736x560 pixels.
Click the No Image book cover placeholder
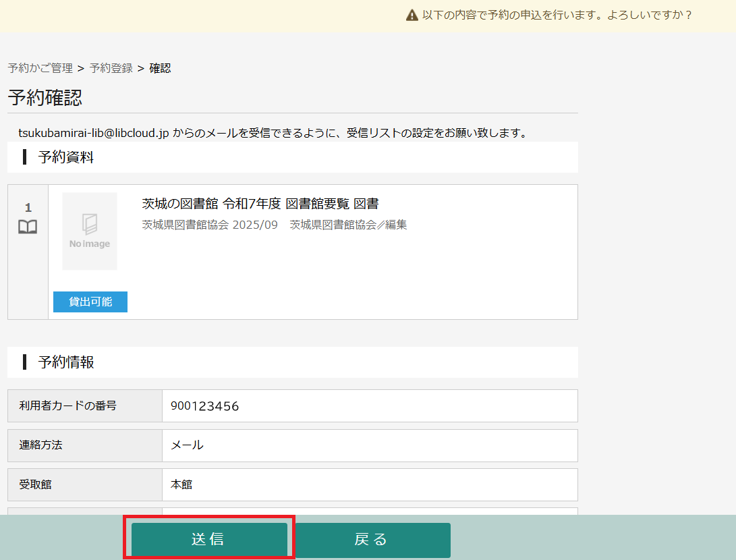point(90,231)
